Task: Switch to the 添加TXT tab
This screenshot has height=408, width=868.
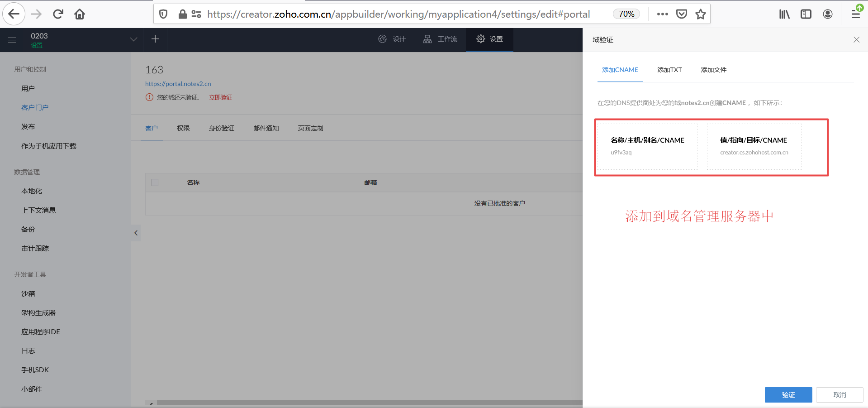Action: pyautogui.click(x=669, y=70)
